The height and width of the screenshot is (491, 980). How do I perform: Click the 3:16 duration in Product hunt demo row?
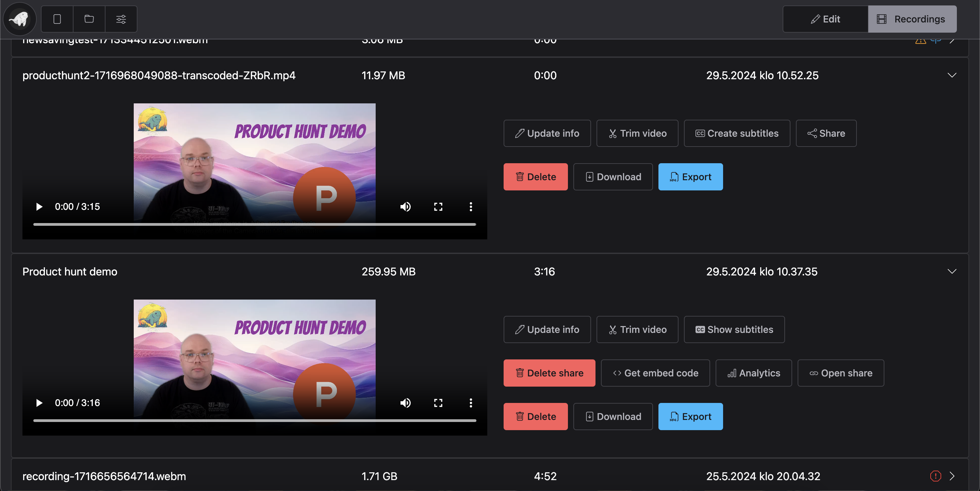point(544,271)
